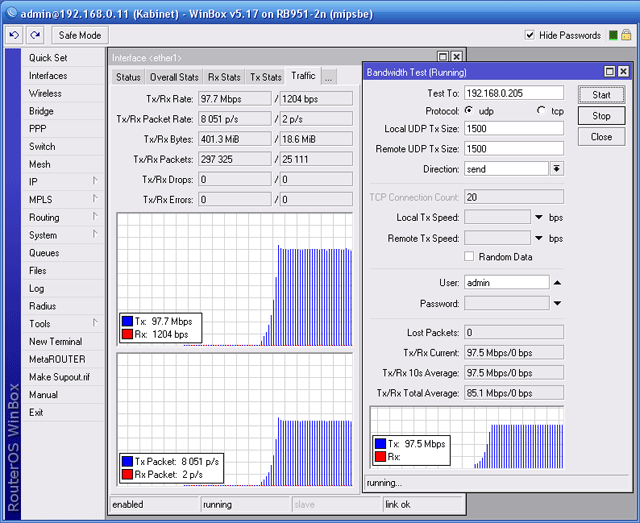Open New Terminal

point(63,341)
